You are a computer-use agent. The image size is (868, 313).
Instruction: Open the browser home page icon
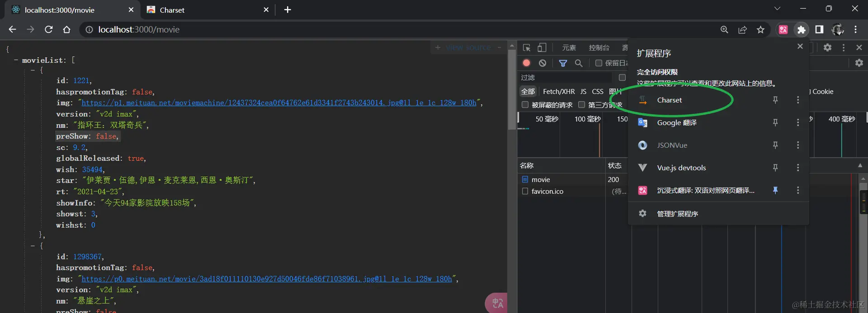(67, 29)
